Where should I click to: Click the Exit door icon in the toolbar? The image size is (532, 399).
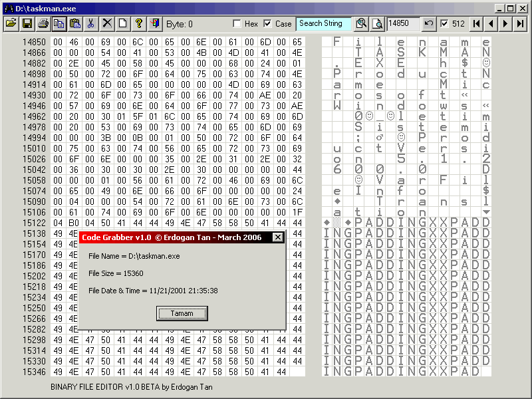(154, 23)
